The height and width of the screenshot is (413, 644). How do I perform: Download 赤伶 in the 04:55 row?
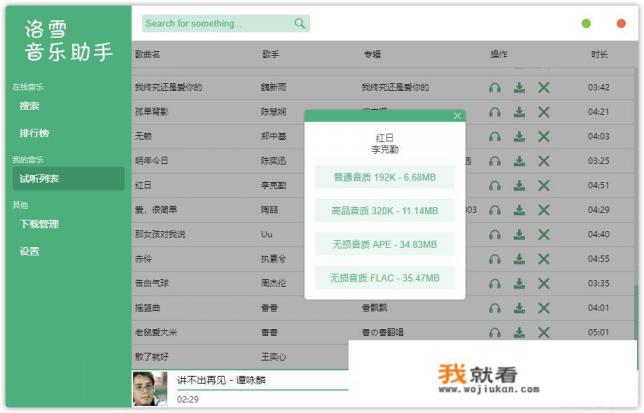(519, 259)
